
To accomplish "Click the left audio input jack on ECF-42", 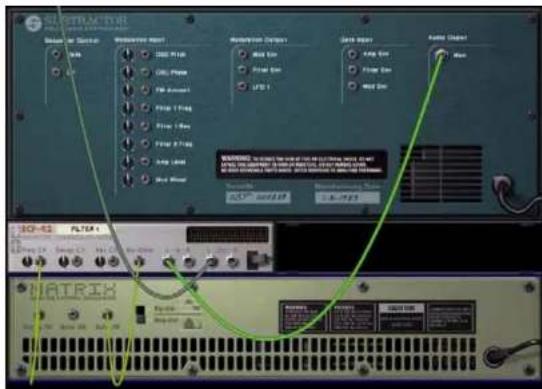I will tap(168, 262).
